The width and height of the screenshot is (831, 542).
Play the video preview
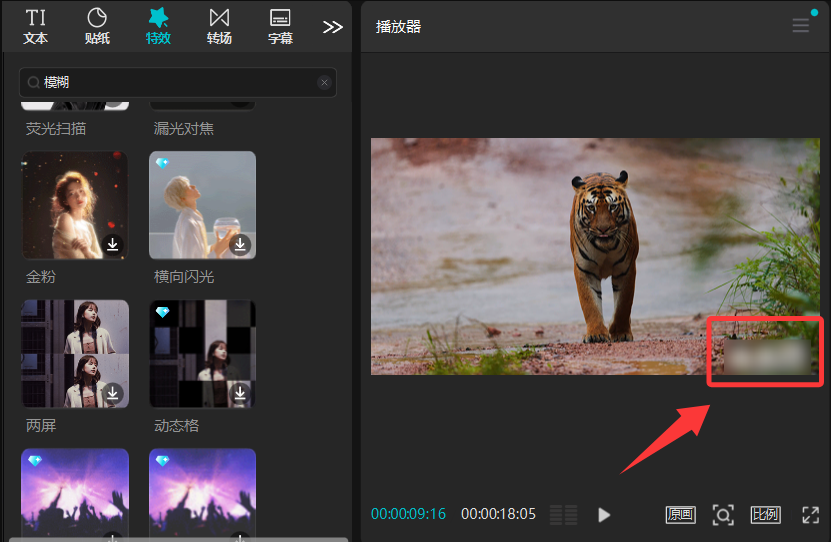604,515
